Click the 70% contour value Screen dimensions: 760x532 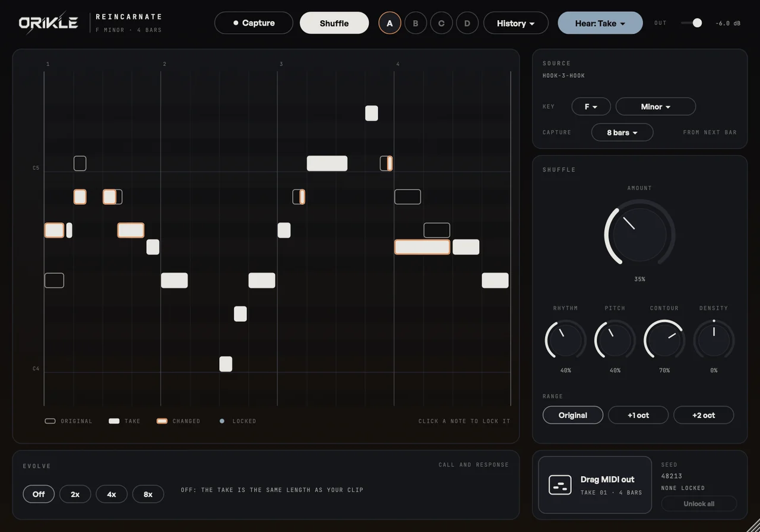[664, 370]
